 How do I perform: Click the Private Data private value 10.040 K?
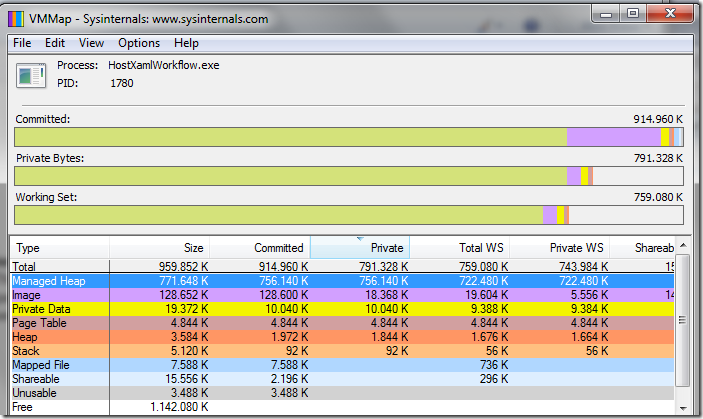(387, 309)
